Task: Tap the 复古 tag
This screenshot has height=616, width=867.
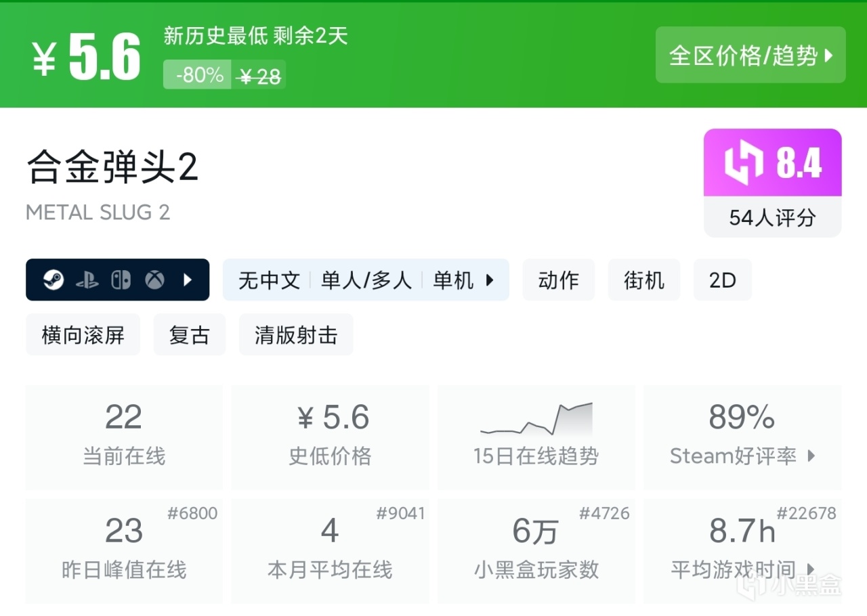Action: (189, 334)
